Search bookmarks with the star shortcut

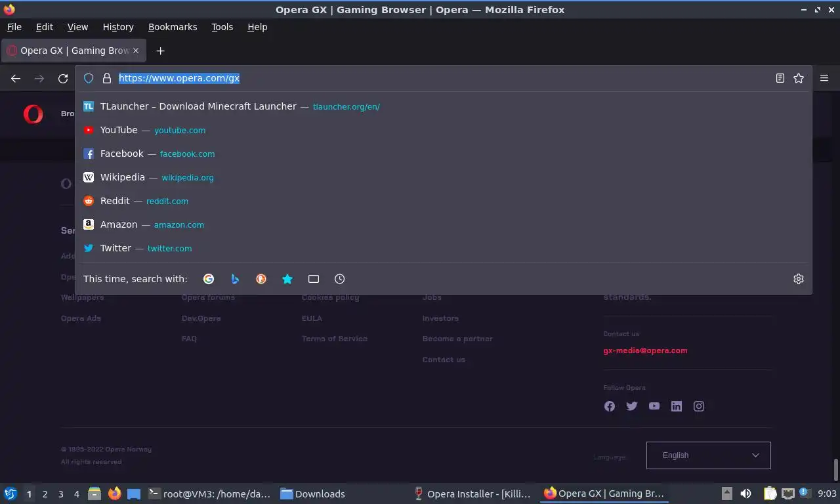click(x=287, y=279)
